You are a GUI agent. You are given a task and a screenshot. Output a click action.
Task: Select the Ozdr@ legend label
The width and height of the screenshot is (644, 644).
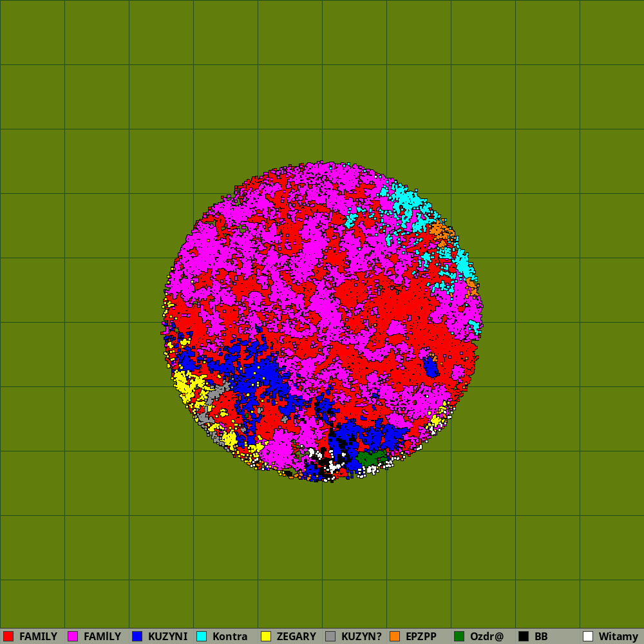pyautogui.click(x=487, y=636)
